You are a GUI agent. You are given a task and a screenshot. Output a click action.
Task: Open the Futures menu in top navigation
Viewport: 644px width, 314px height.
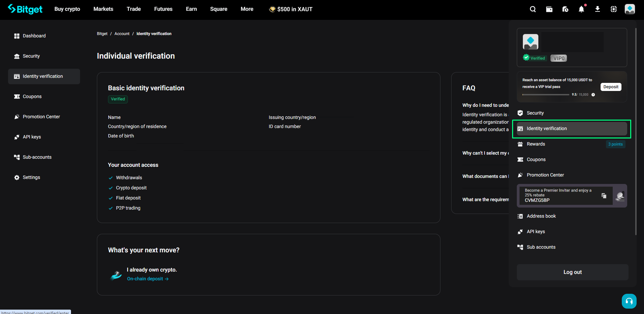(x=163, y=9)
